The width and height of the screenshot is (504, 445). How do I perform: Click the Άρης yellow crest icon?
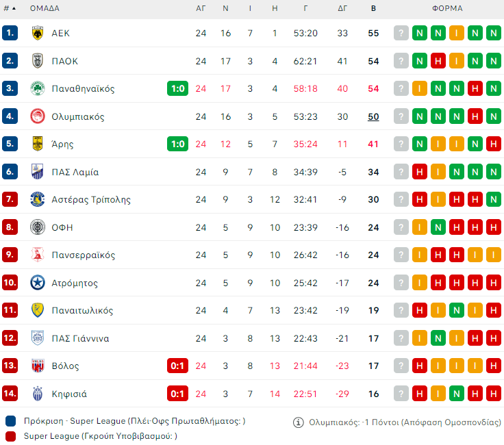pyautogui.click(x=38, y=144)
